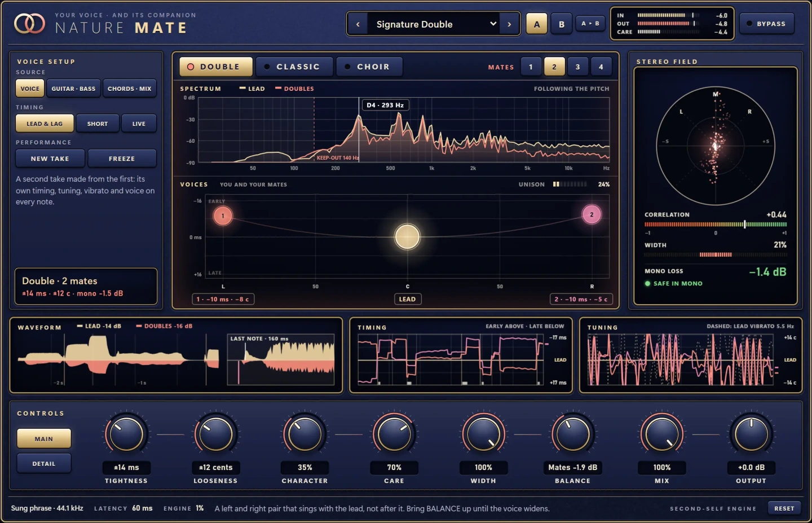Go to previous preset arrow
The width and height of the screenshot is (812, 523).
tap(358, 24)
